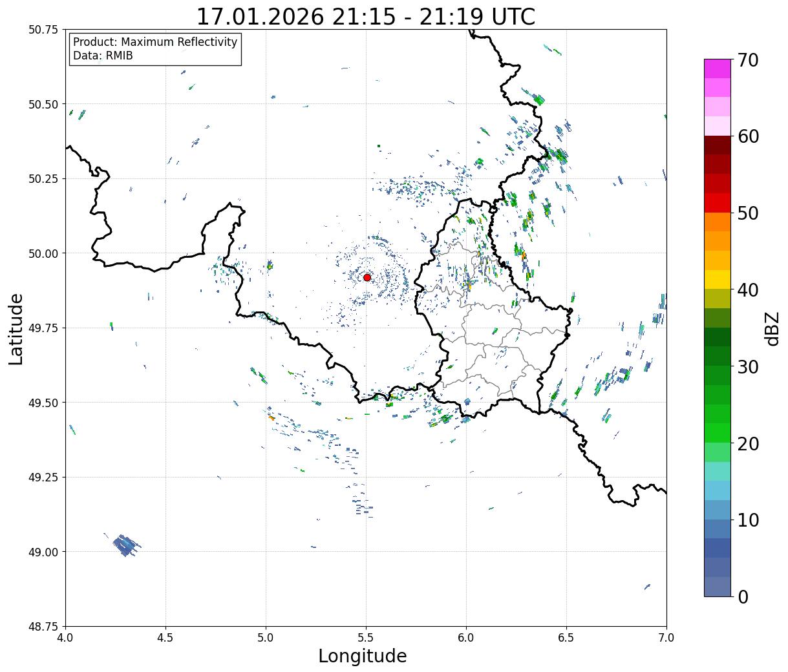Click the Latitude axis label
788x672 pixels.
(16, 328)
